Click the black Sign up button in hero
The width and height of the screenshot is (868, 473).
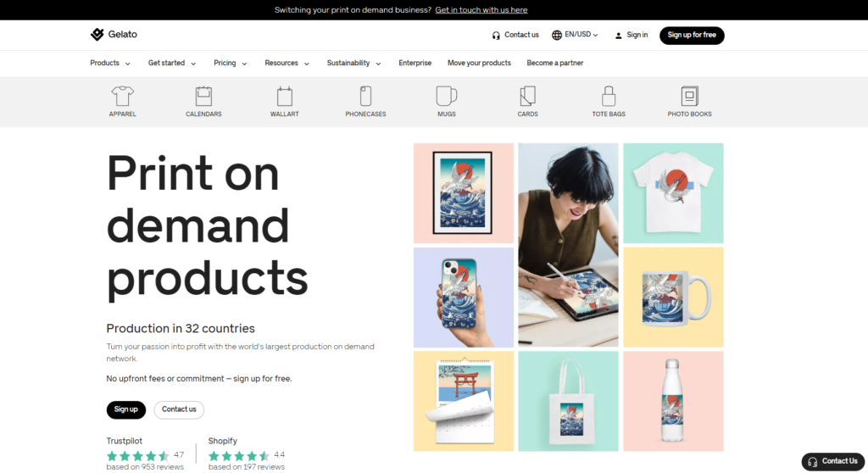pos(125,409)
